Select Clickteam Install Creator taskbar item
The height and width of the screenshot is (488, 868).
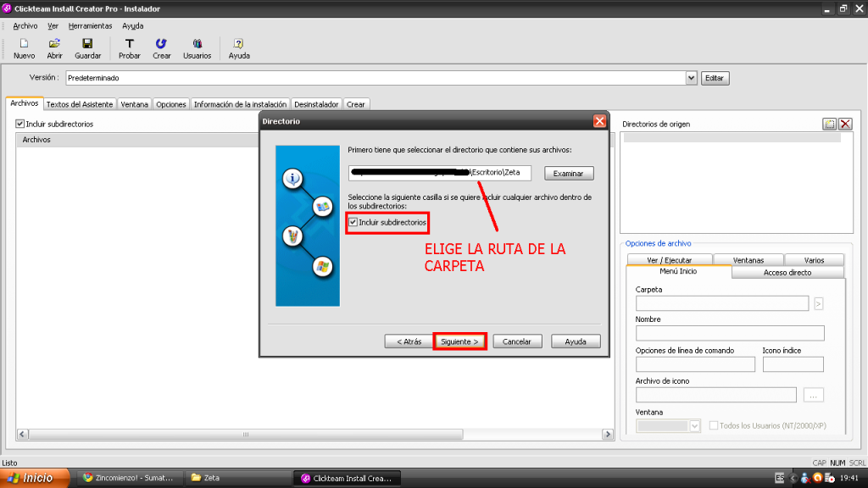click(347, 478)
